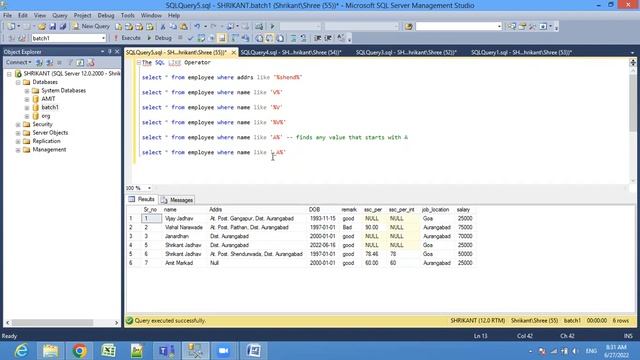The height and width of the screenshot is (360, 640).
Task: Open Internet Explorer from the taskbar
Action: [x=21, y=351]
